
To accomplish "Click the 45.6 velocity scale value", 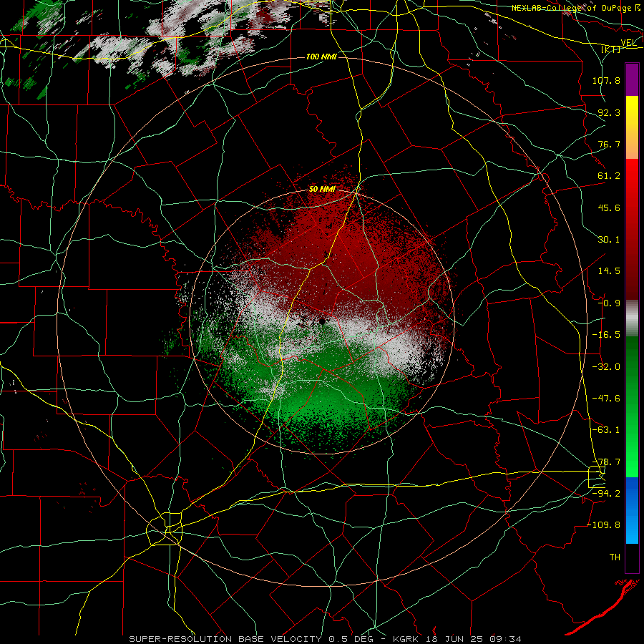I will [609, 208].
